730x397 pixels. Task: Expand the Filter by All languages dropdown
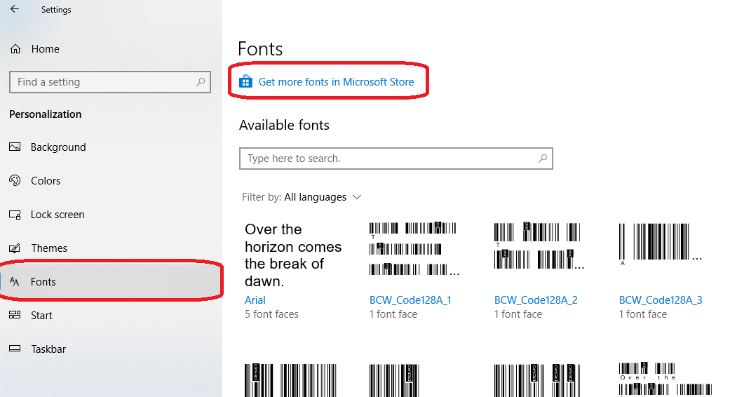302,197
